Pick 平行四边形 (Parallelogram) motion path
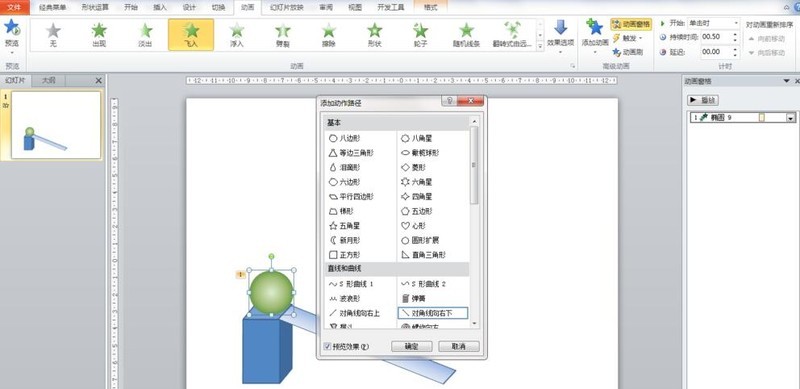 point(351,197)
